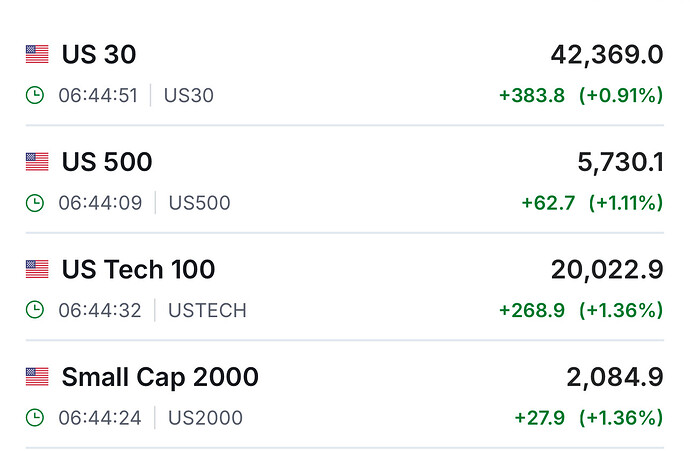Click the US 30 change +383.8 (+0.91%)

click(x=580, y=96)
